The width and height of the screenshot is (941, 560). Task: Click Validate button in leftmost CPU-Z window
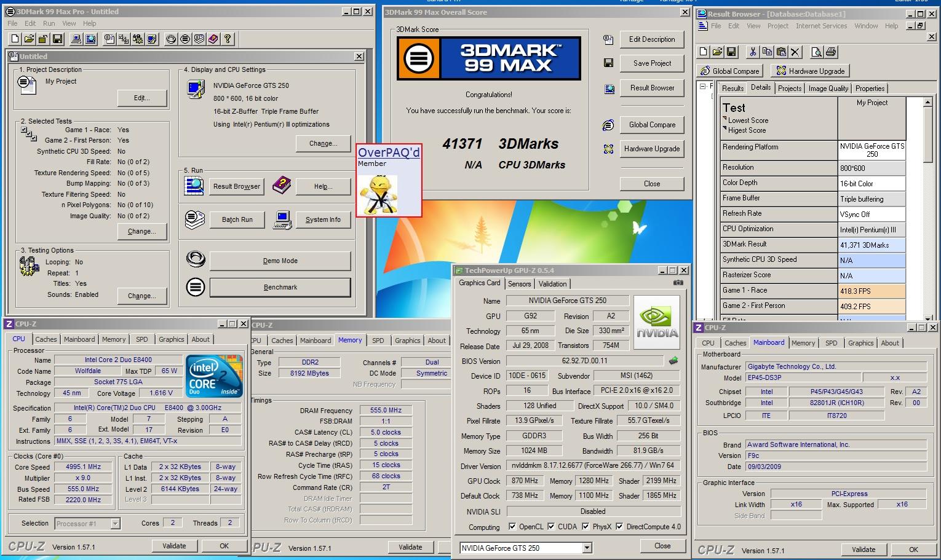tap(174, 546)
